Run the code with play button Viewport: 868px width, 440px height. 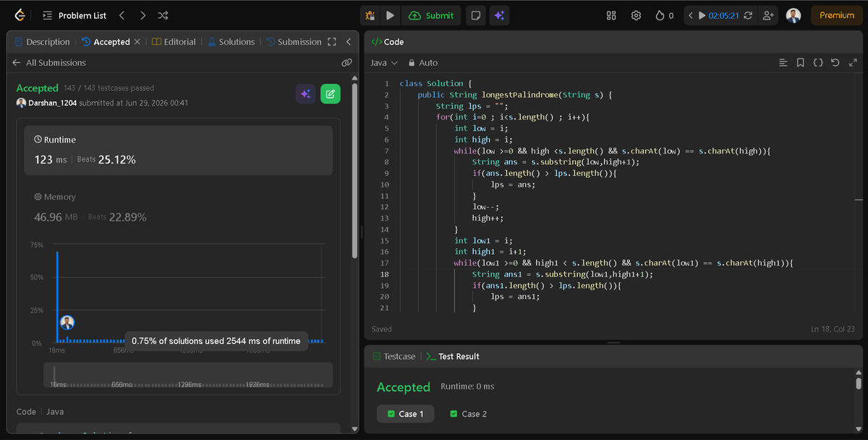point(390,15)
